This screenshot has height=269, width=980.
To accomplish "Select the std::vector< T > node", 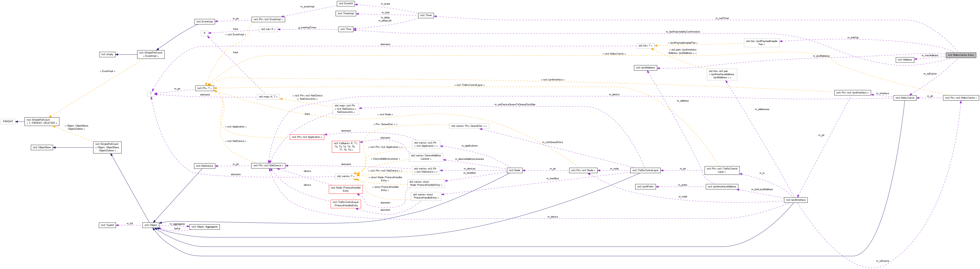I will tap(345, 176).
